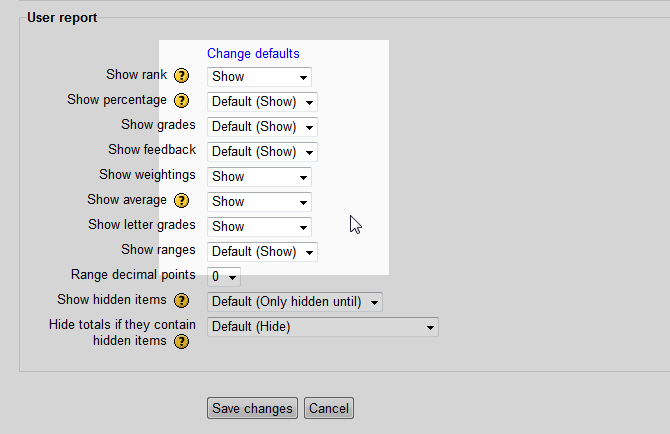Expand the Show grades dropdown

click(262, 127)
